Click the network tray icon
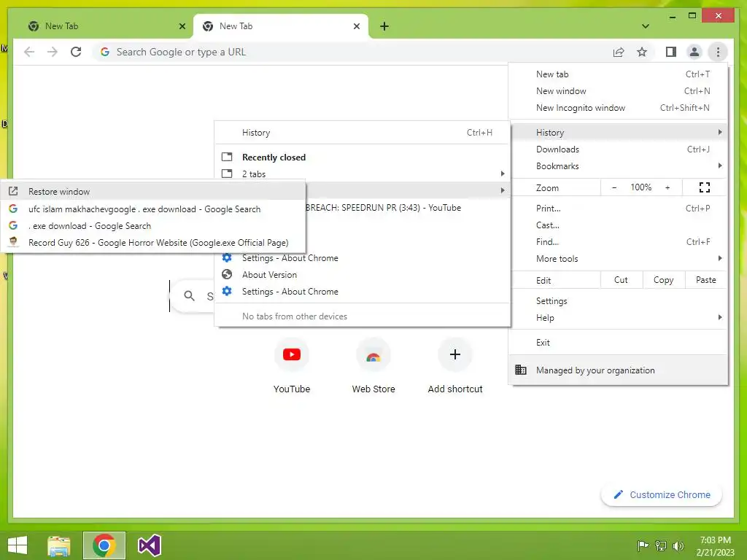The image size is (747, 560). (x=660, y=545)
